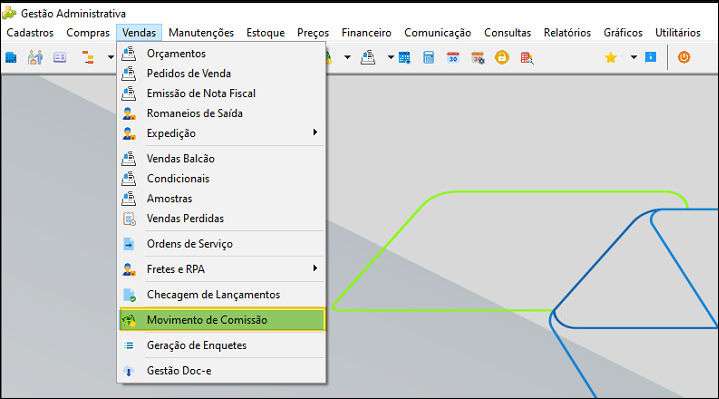Open the calculator toolbar icon
719x399 pixels.
429,58
